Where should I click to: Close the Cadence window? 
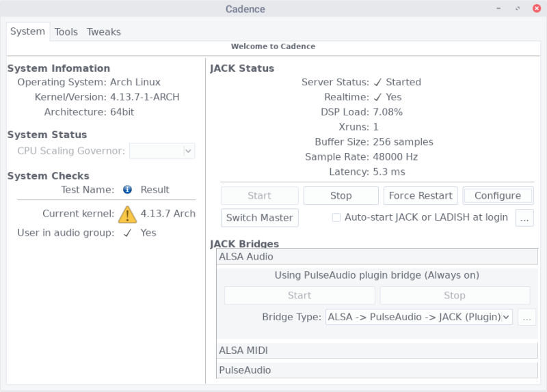(534, 9)
